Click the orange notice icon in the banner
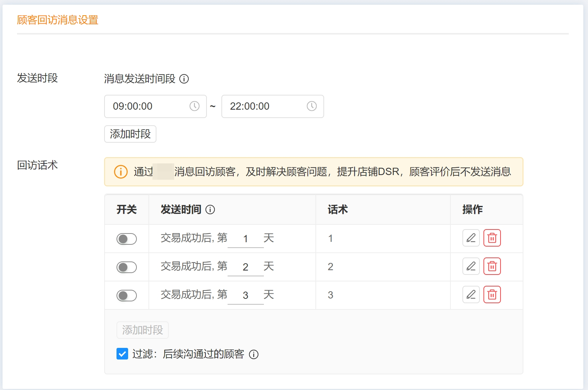The width and height of the screenshot is (588, 390). click(121, 172)
